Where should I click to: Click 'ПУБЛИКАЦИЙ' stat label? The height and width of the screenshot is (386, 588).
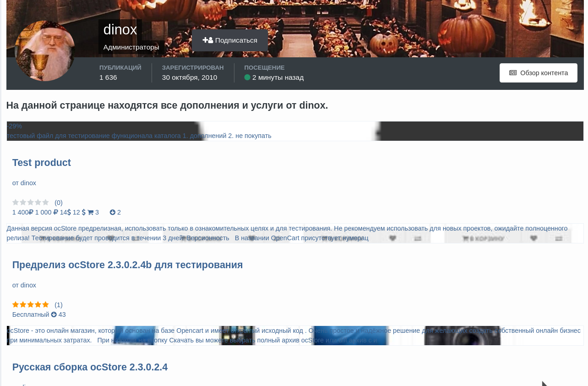[120, 68]
